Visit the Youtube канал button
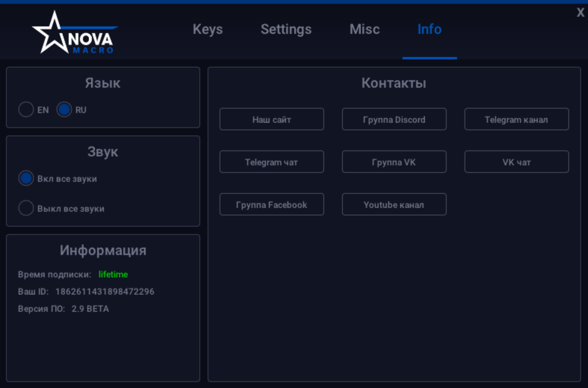The image size is (588, 388). point(394,205)
